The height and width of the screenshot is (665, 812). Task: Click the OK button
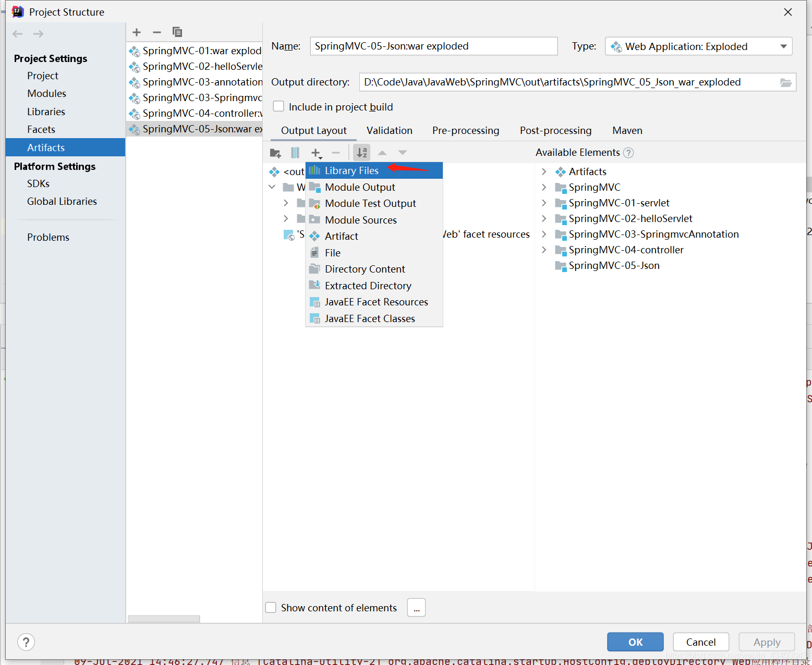635,642
